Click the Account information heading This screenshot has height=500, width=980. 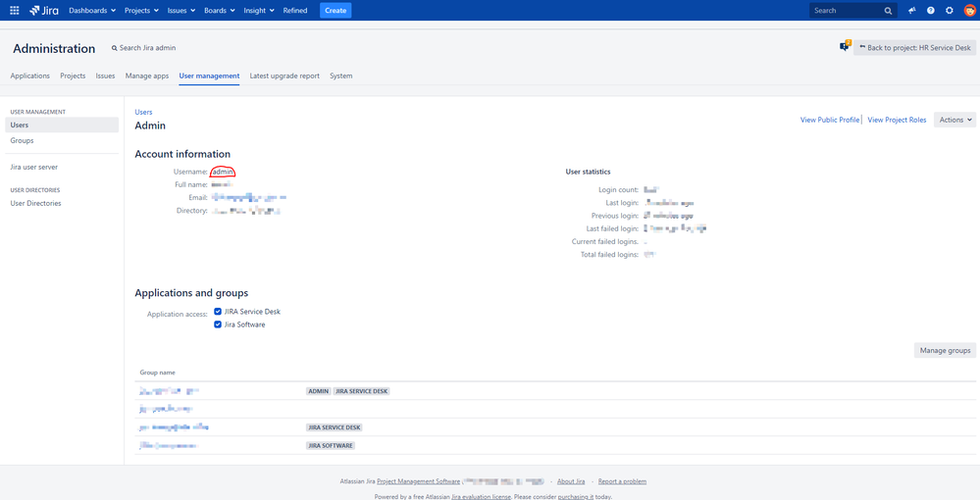pos(182,154)
